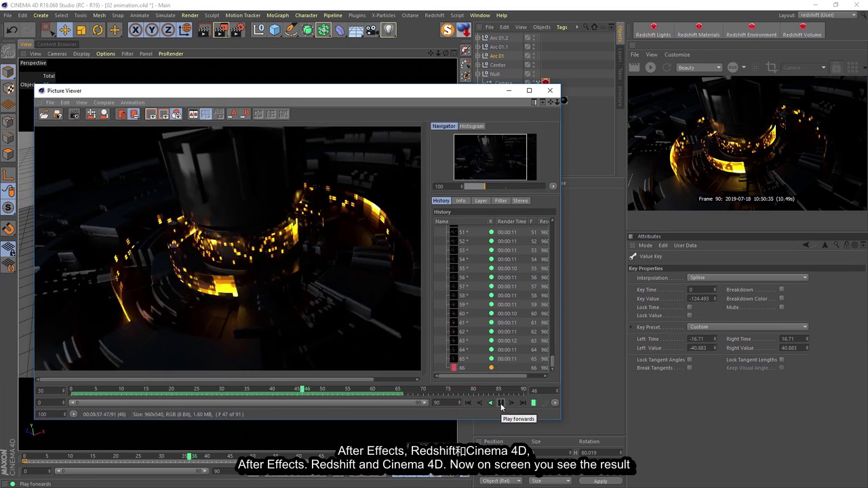Image resolution: width=868 pixels, height=488 pixels.
Task: Open Edit Render Settings icon
Action: [237, 30]
